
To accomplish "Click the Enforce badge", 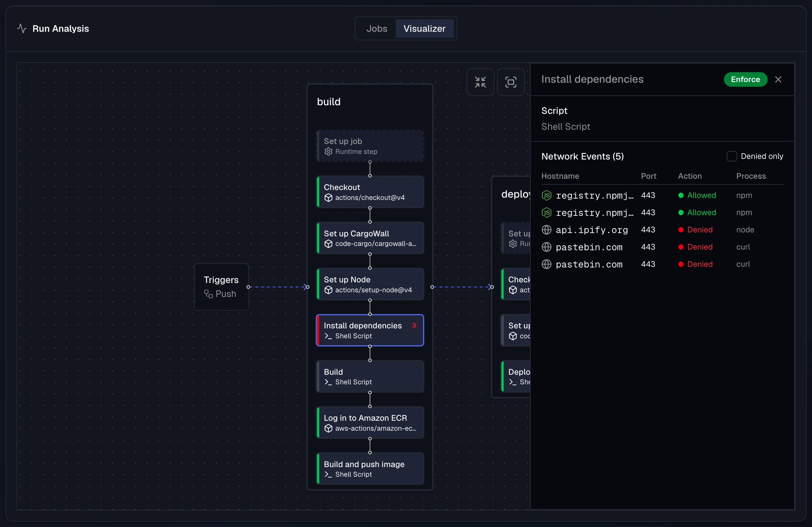I will [745, 79].
